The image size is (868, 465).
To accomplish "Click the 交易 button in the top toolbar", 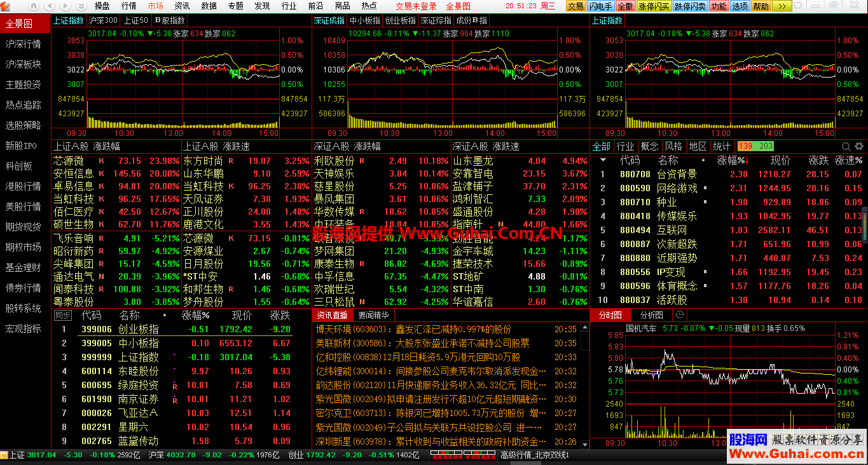I will tap(575, 6).
